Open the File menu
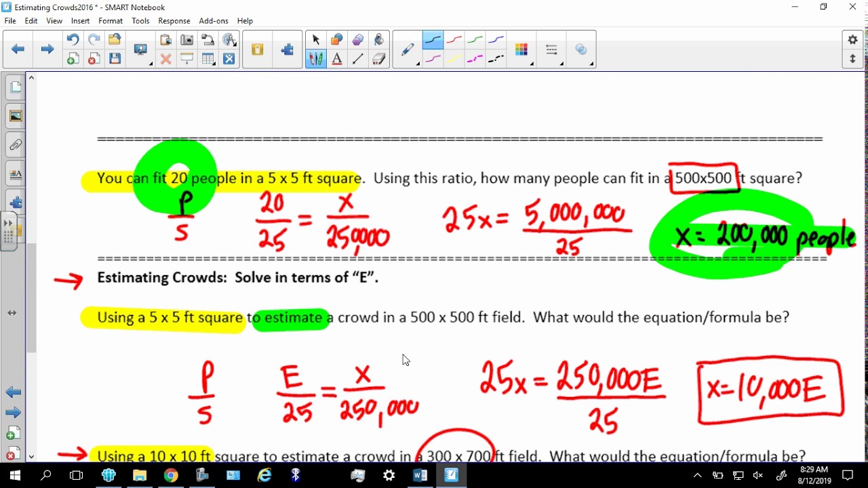Screen dimensions: 868x488 point(10,21)
